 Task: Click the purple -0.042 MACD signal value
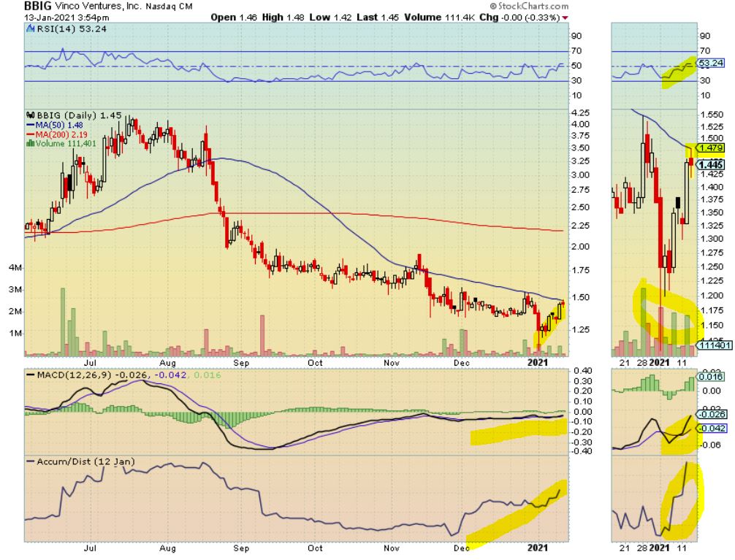[x=171, y=375]
